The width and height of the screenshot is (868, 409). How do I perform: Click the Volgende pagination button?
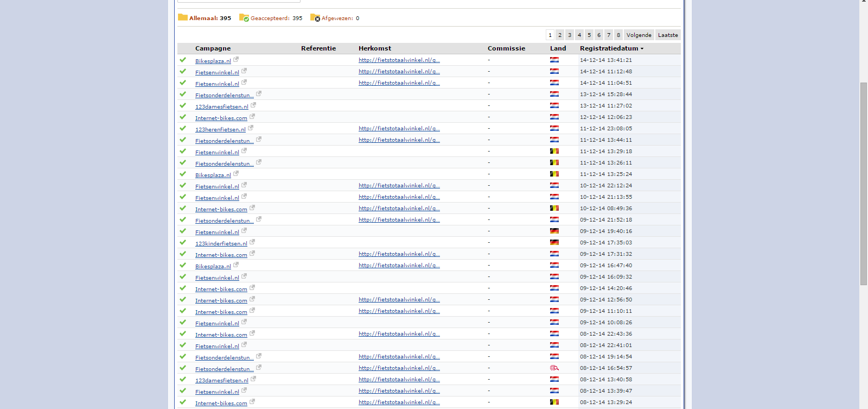[639, 35]
